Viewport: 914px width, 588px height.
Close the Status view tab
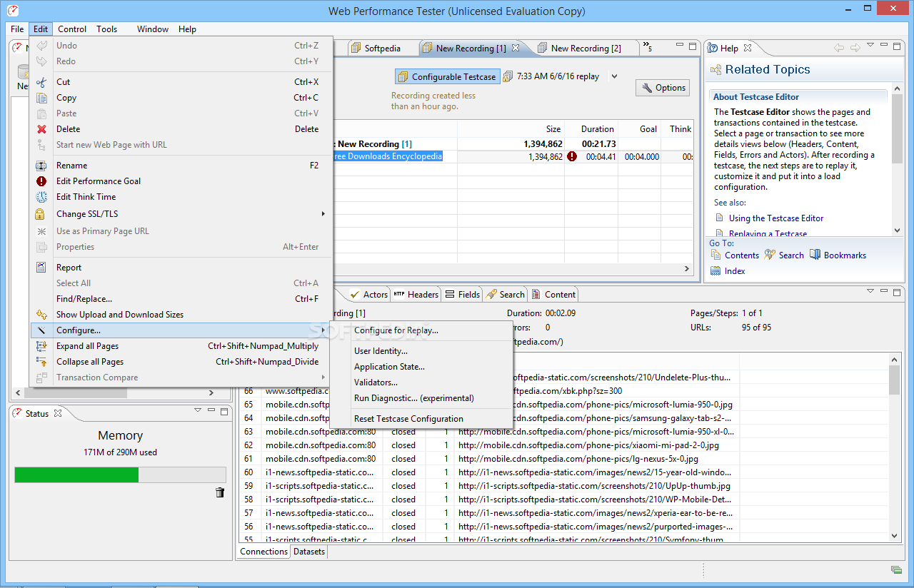click(58, 413)
